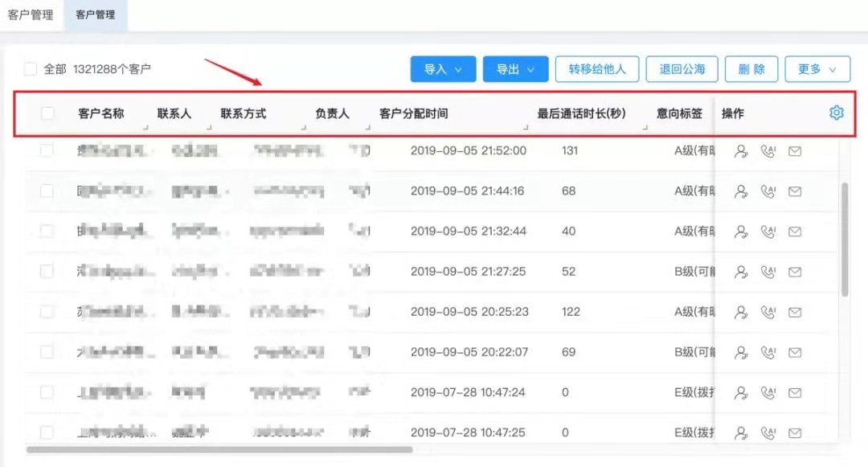This screenshot has width=868, height=467.
Task: Click AI call icon in the 21:32:44 row
Action: (x=768, y=231)
